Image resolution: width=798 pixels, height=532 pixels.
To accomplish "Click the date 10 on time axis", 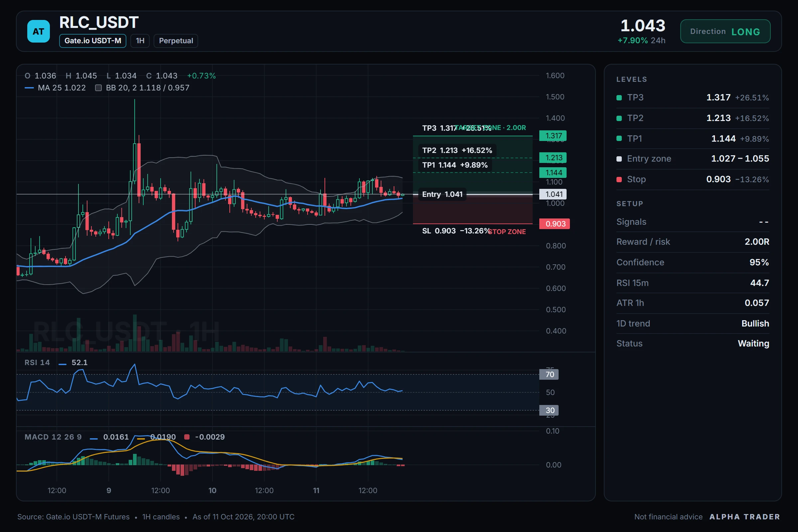I will pos(212,491).
